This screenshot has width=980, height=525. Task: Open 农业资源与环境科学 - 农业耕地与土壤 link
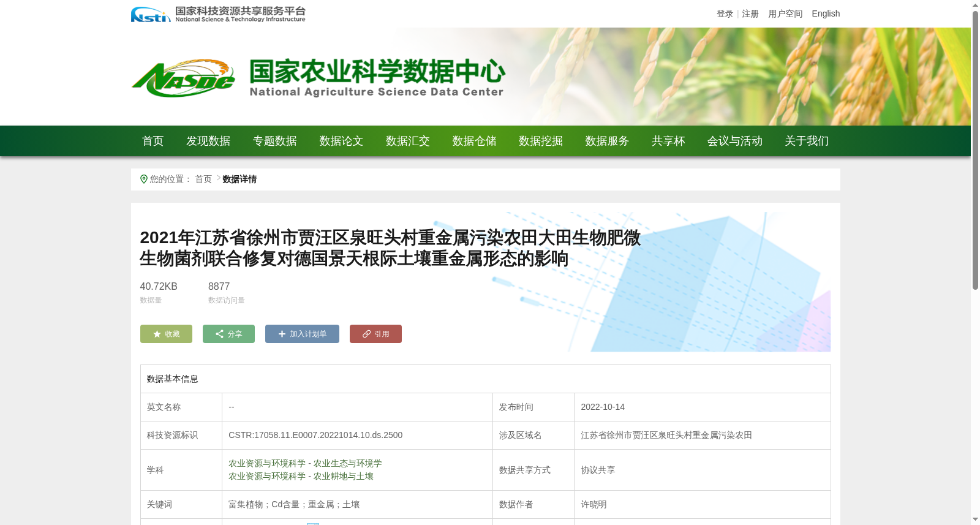[301, 477]
